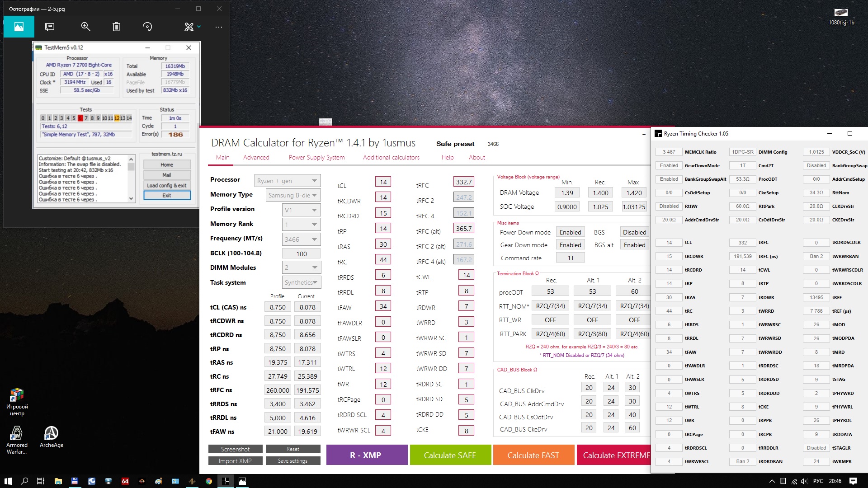Rotate the image using the rotate icon
Viewport: 868px width, 488px height.
click(147, 27)
